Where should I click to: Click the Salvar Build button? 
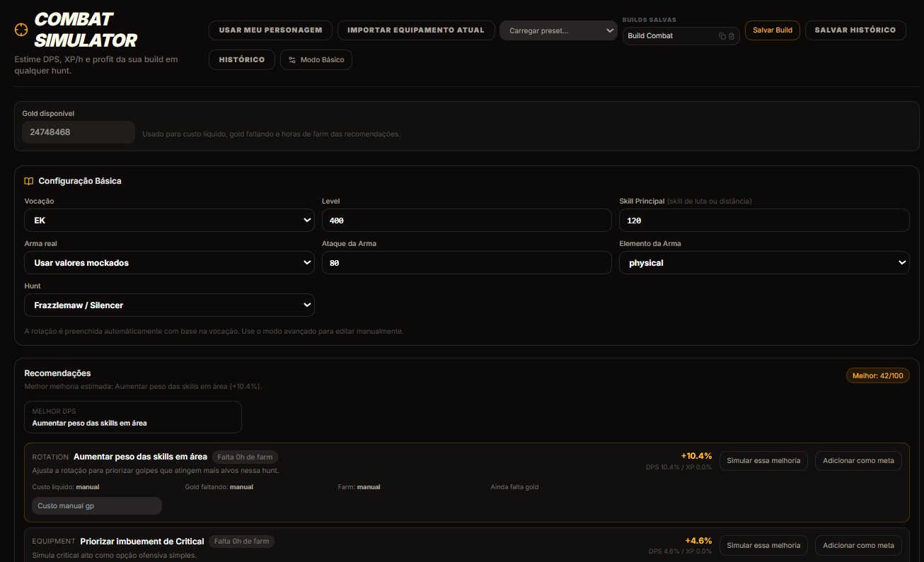point(773,30)
